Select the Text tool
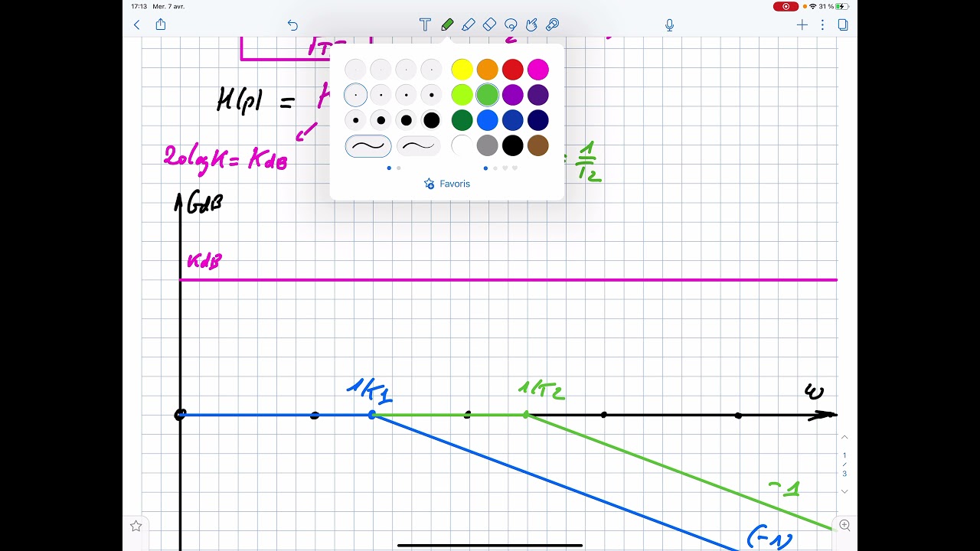Screen dimensions: 980x551 (x=425, y=24)
